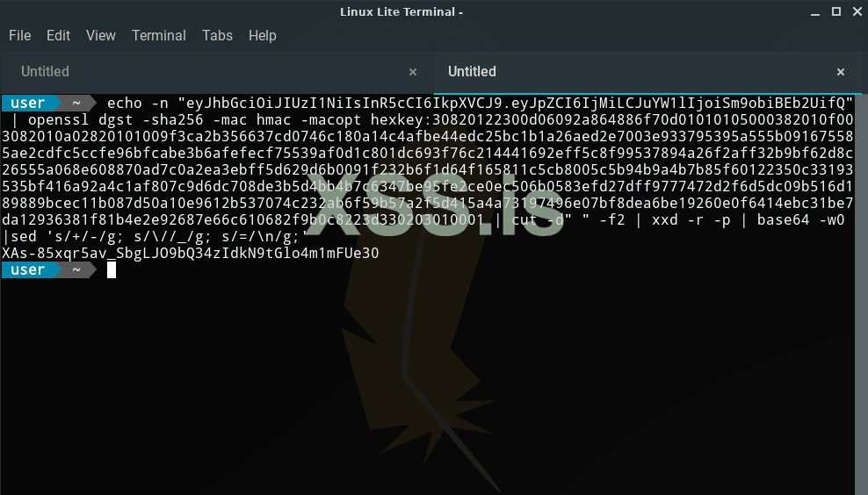The image size is (868, 495).
Task: Open the Edit menu
Action: pos(58,35)
